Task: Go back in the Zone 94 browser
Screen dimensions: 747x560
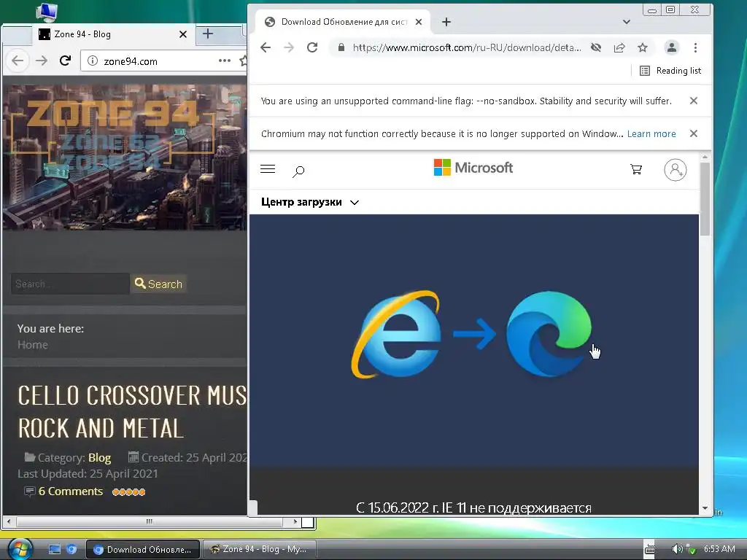Action: pyautogui.click(x=18, y=61)
